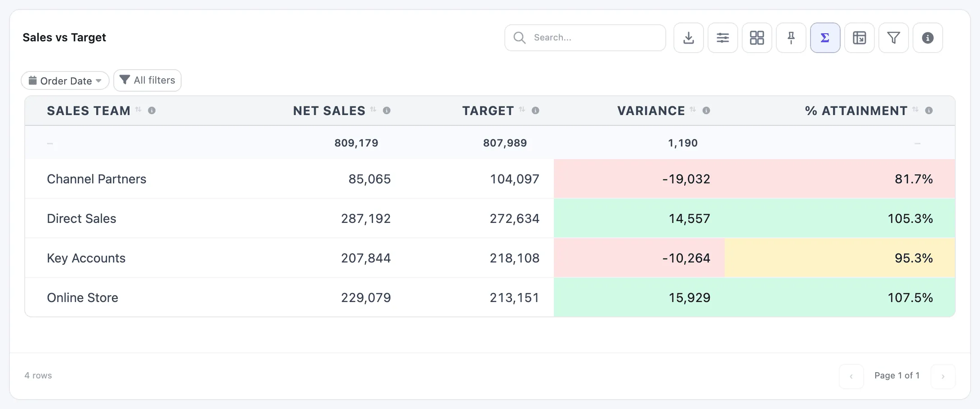Show info for Target column

[x=535, y=111]
